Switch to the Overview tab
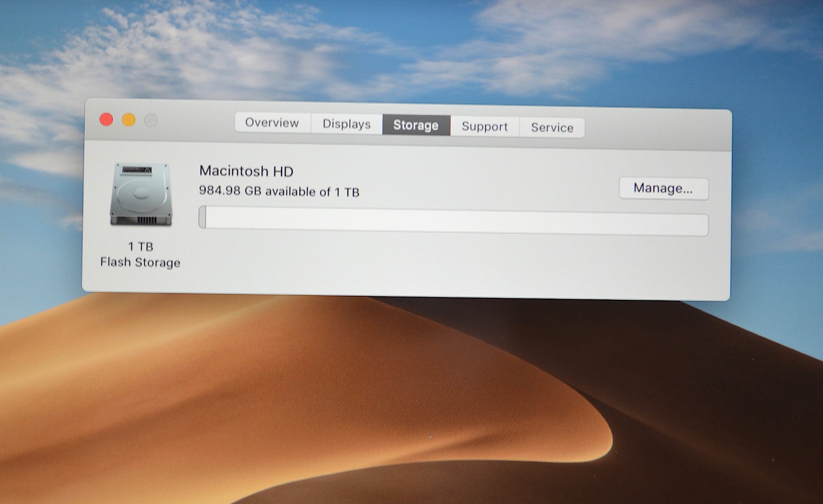This screenshot has height=504, width=823. click(272, 123)
